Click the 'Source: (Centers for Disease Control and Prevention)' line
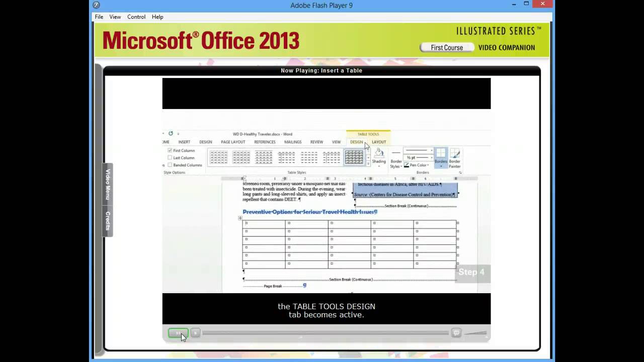This screenshot has height=362, width=644. point(404,195)
